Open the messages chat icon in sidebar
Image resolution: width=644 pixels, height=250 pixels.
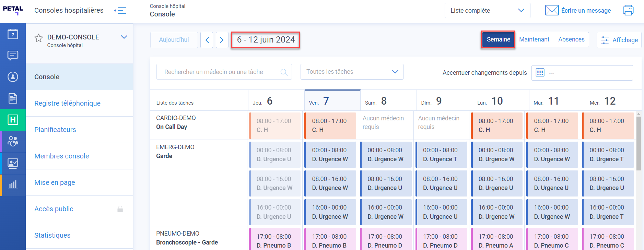coord(13,55)
